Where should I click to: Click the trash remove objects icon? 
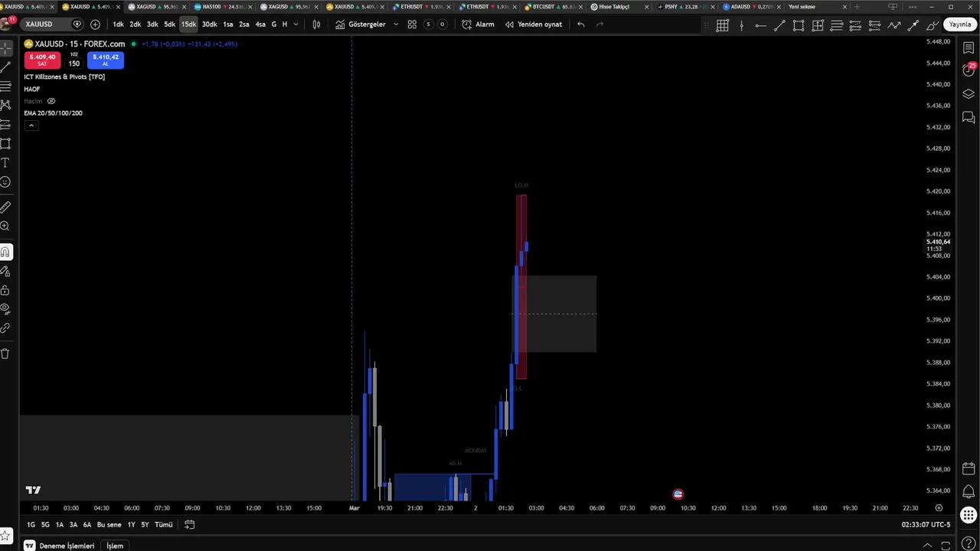(x=5, y=354)
